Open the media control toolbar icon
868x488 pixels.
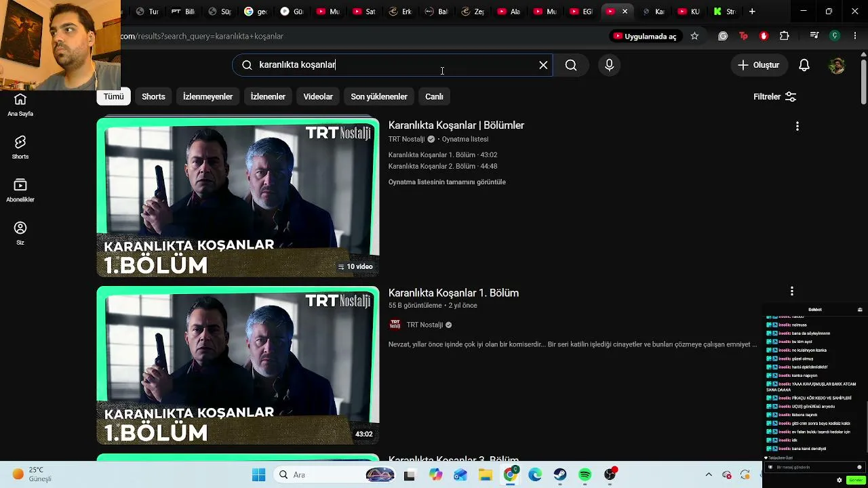(814, 36)
